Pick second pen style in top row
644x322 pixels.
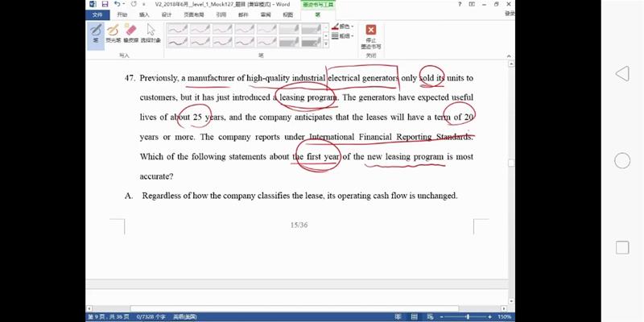[200, 29]
